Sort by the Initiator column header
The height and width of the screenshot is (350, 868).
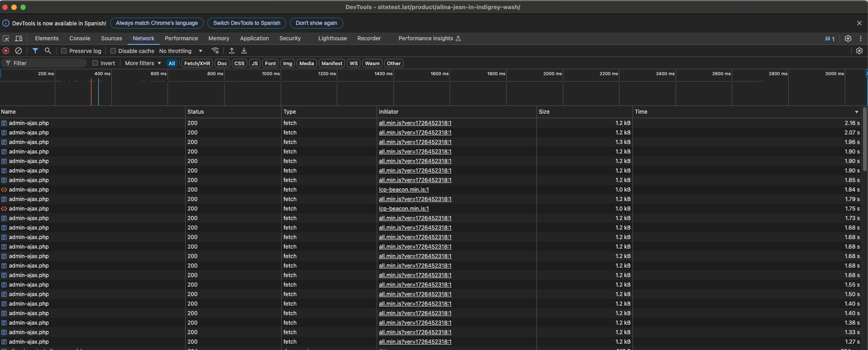(457, 112)
